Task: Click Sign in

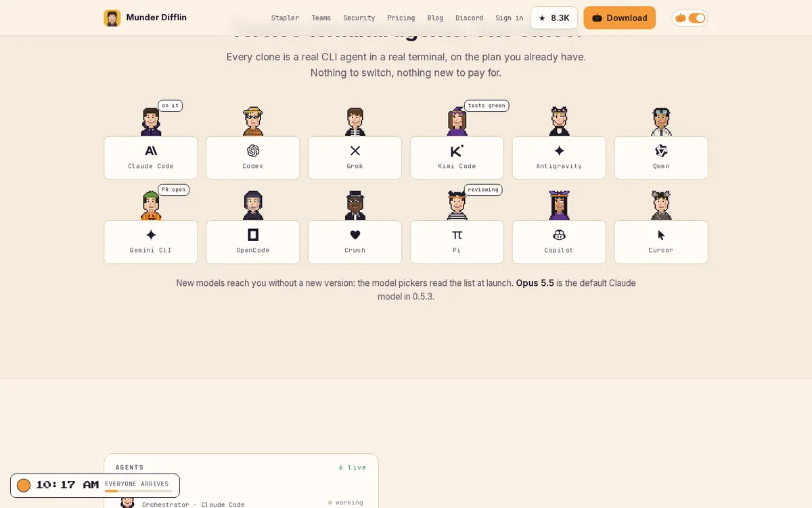Action: [509, 18]
